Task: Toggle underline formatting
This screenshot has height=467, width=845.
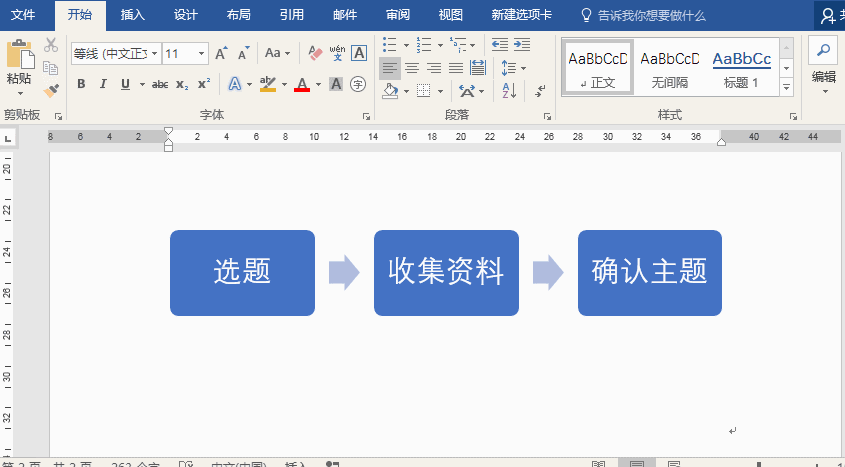Action: coord(126,84)
